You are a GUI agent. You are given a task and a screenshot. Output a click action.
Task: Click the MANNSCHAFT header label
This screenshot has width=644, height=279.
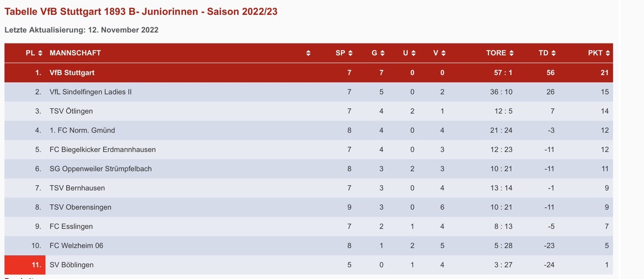click(x=75, y=53)
